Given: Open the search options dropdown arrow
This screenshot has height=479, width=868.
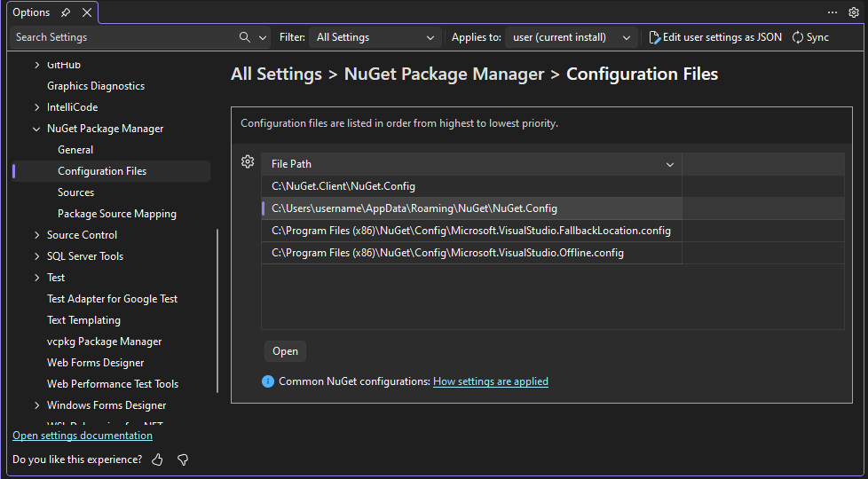Looking at the screenshot, I should pyautogui.click(x=263, y=37).
